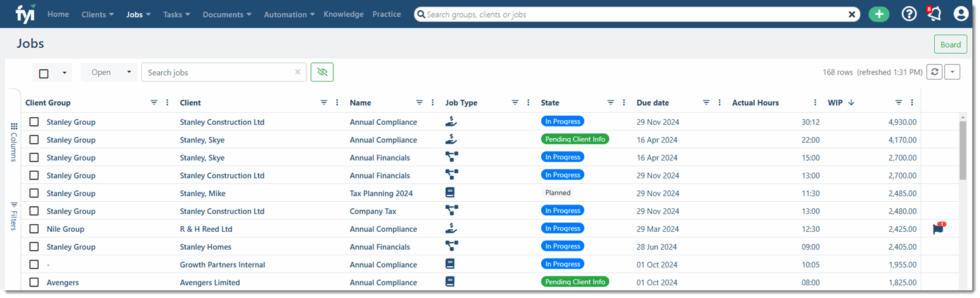Click the vertical scrollbar thumb
Image resolution: width=980 pixels, height=298 pixels.
(963, 150)
